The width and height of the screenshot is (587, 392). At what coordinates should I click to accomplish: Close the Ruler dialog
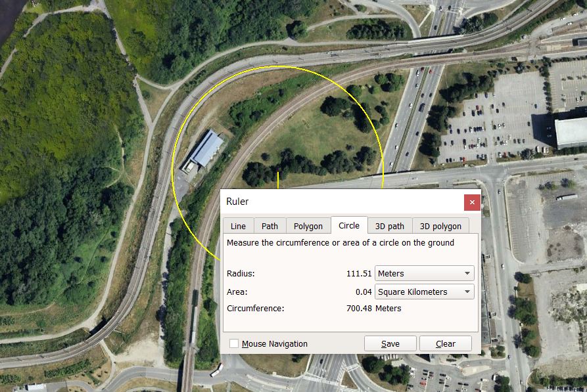tap(472, 202)
